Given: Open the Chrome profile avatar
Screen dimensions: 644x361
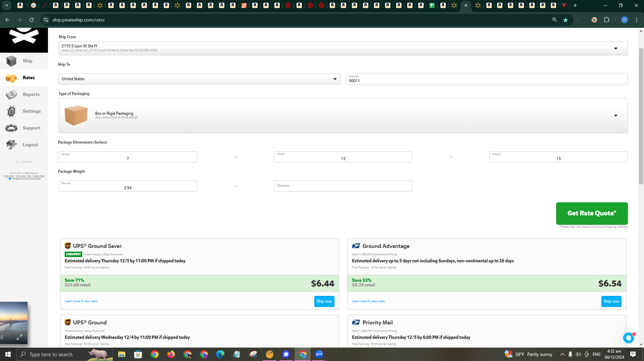Looking at the screenshot, I should [624, 20].
